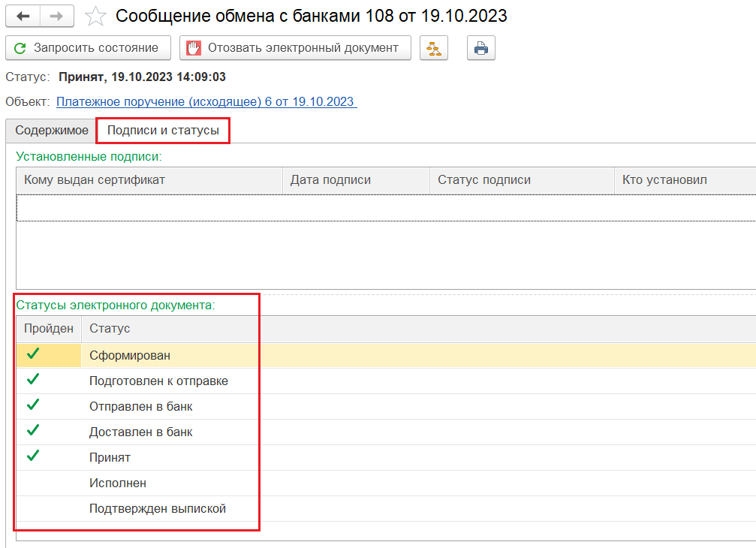Viewport: 756px width, 548px height.
Task: Select the Подготовлен к отправке status row
Action: point(158,381)
